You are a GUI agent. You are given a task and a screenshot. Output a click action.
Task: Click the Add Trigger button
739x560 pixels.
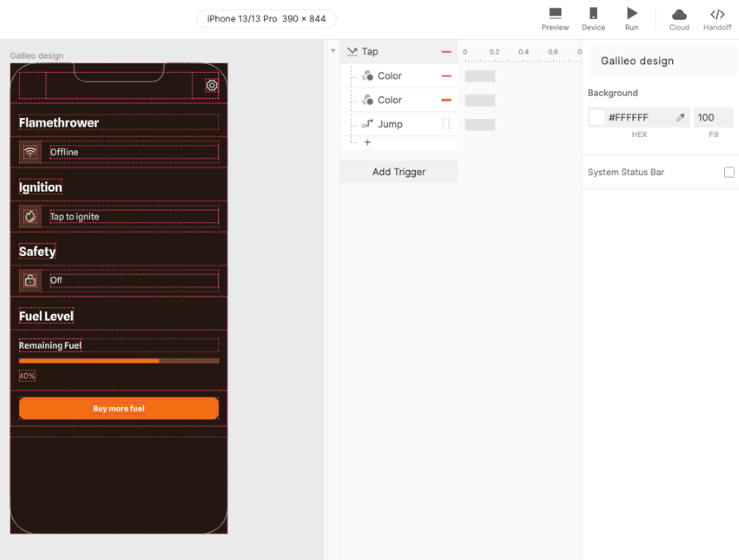tap(399, 172)
